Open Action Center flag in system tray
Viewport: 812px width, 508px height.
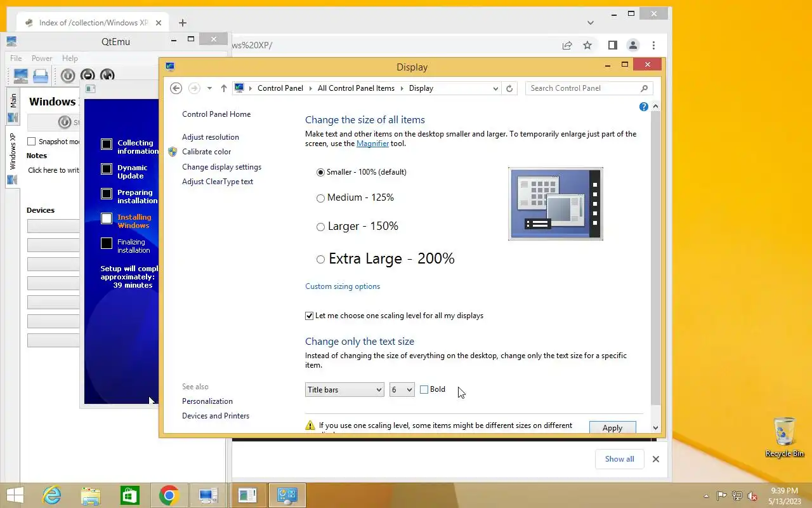tap(722, 496)
